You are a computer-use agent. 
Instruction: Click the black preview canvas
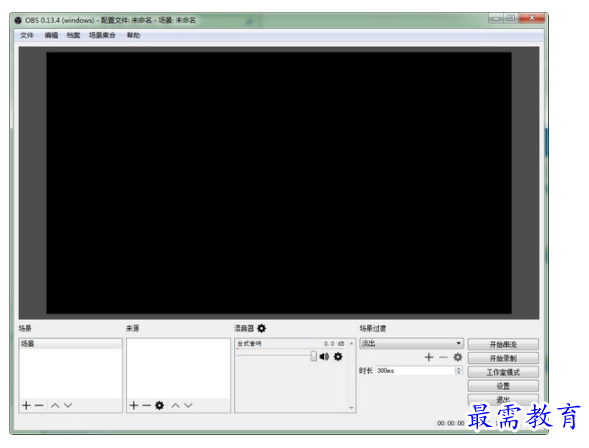coord(279,183)
